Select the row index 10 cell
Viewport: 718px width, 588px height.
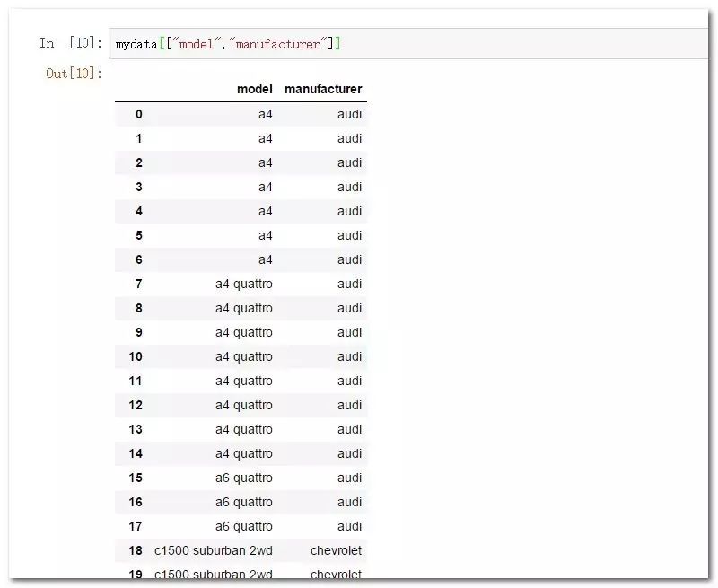136,356
